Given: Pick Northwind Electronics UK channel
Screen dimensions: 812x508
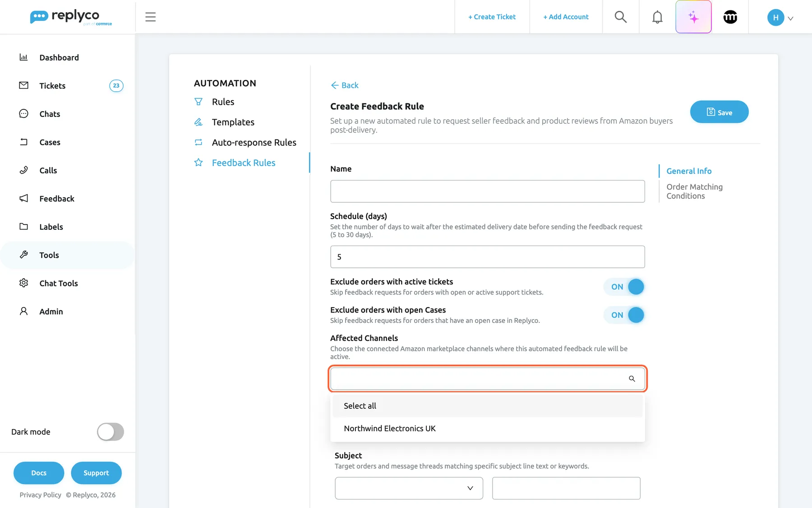Looking at the screenshot, I should click(x=488, y=429).
